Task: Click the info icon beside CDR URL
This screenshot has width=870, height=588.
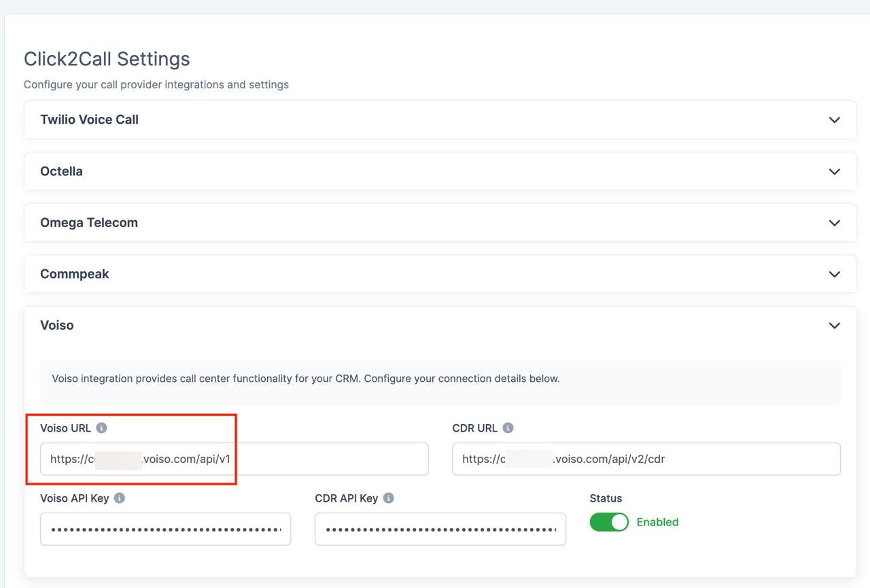Action: tap(508, 428)
